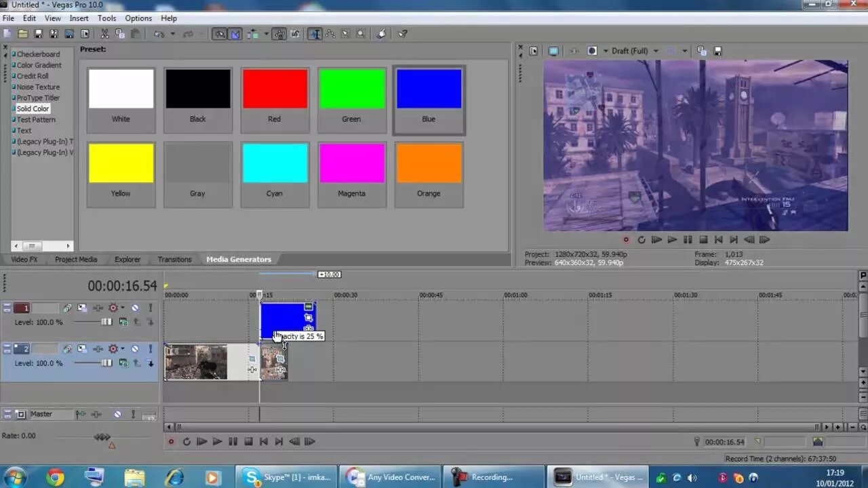The width and height of the screenshot is (868, 488).
Task: Select the ProType Titler generator
Action: tap(38, 98)
